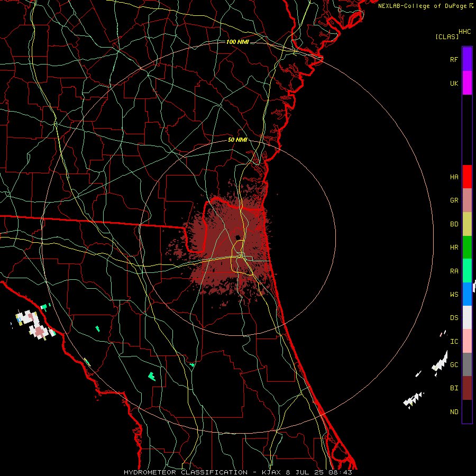Click the WS legend label
Image resolution: width=476 pixels, height=476 pixels.
[x=454, y=295]
